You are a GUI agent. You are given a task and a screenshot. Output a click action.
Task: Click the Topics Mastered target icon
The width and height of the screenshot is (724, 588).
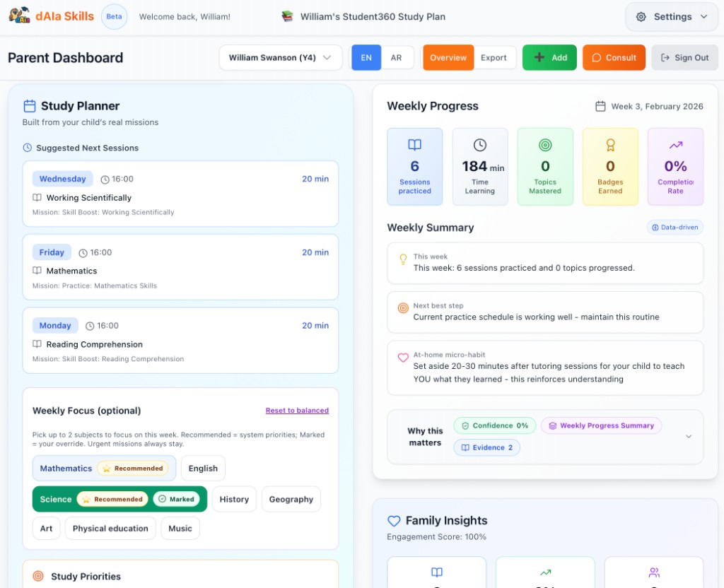(544, 146)
